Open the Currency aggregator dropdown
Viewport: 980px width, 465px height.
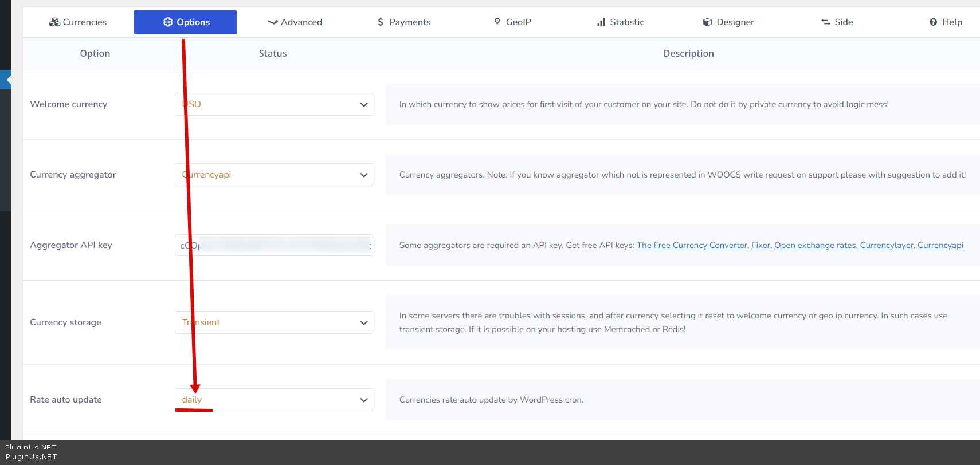point(274,175)
